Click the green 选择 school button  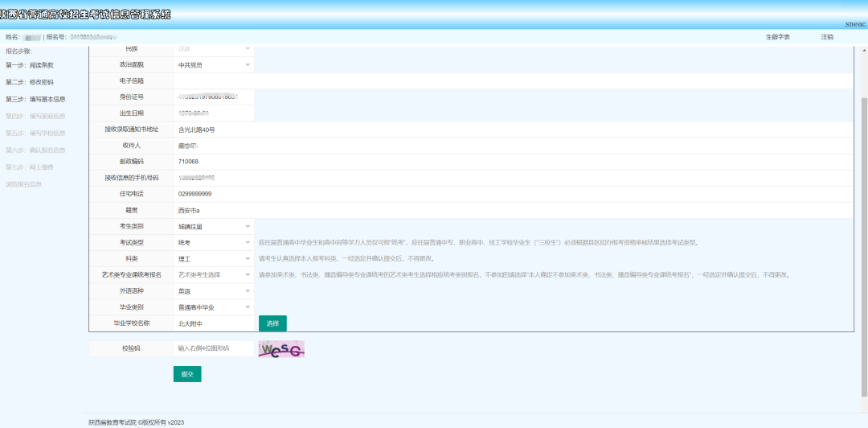tap(272, 323)
